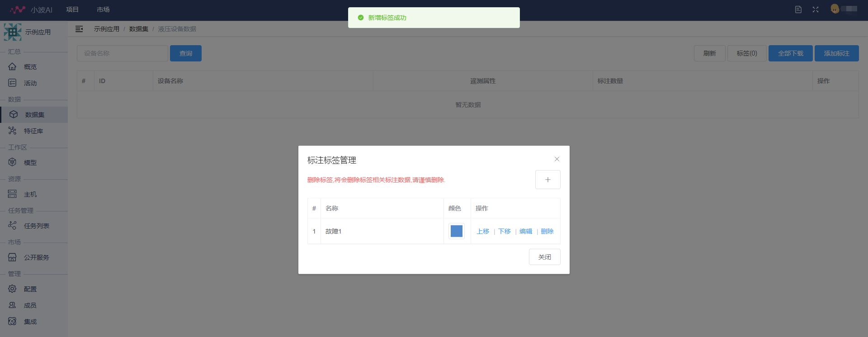Viewport: 868px width, 337px height.
Task: Click the 标注标签管理 dialog title
Action: coord(332,160)
